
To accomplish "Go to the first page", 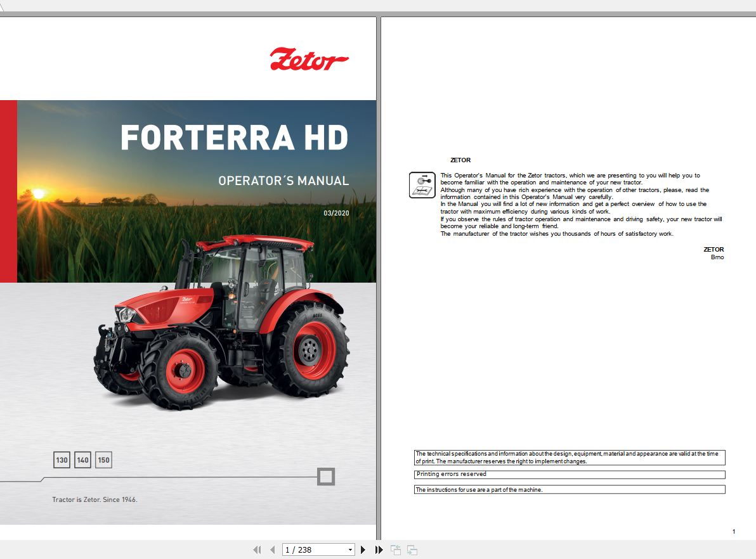I will pyautogui.click(x=257, y=550).
